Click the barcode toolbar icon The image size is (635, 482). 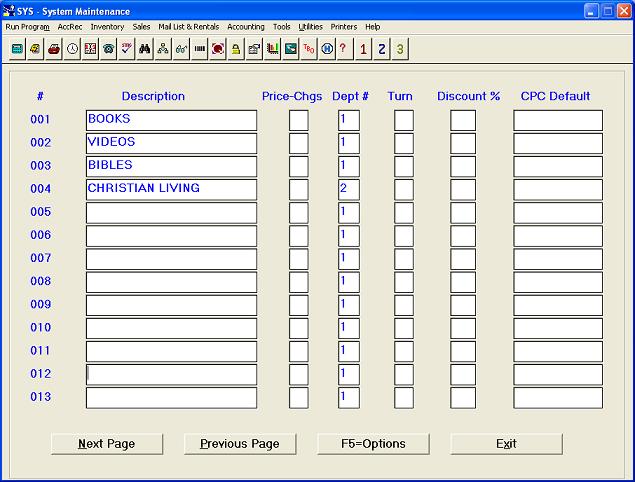click(199, 49)
